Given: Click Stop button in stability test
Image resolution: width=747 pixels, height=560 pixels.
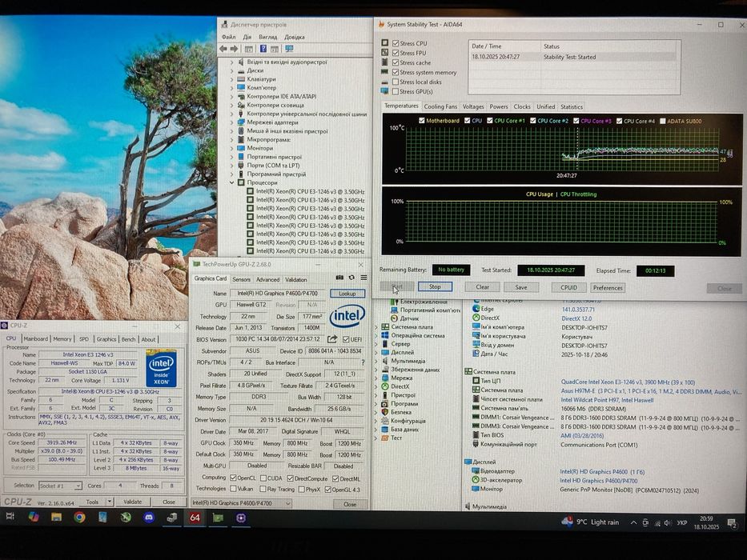Looking at the screenshot, I should pyautogui.click(x=435, y=286).
